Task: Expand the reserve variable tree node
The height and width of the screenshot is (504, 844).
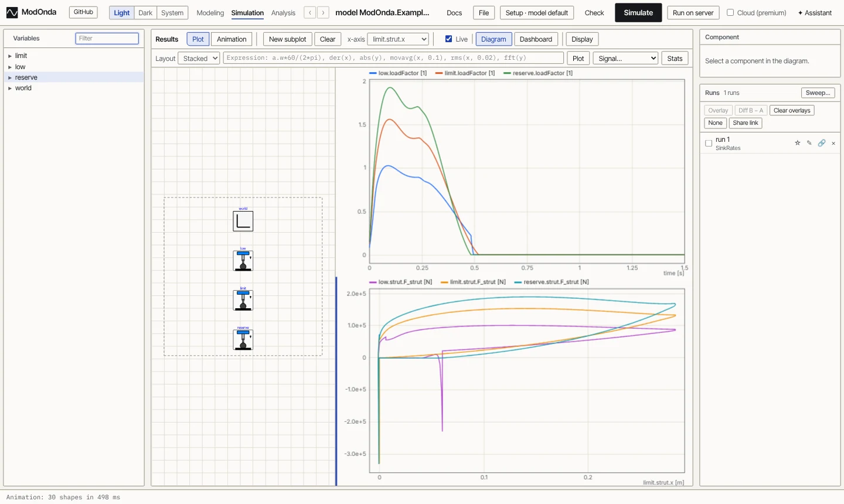Action: pos(10,77)
